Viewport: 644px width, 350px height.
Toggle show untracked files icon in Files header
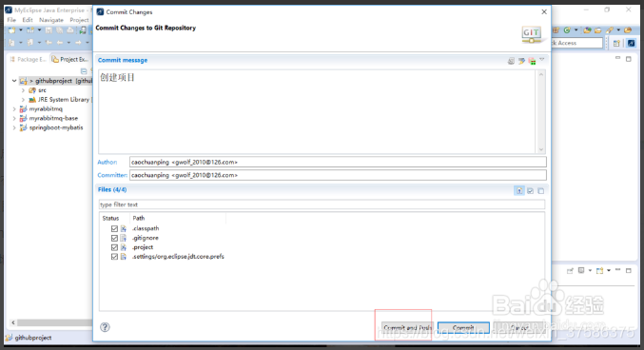[519, 190]
